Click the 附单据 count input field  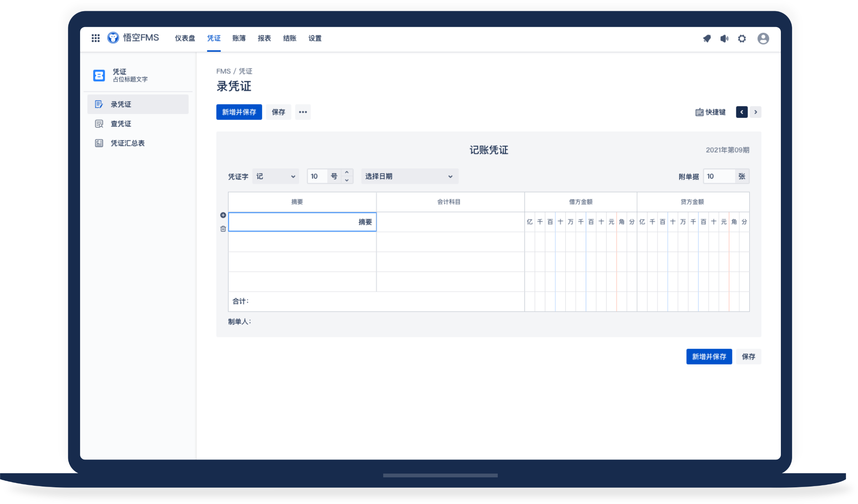click(x=719, y=176)
